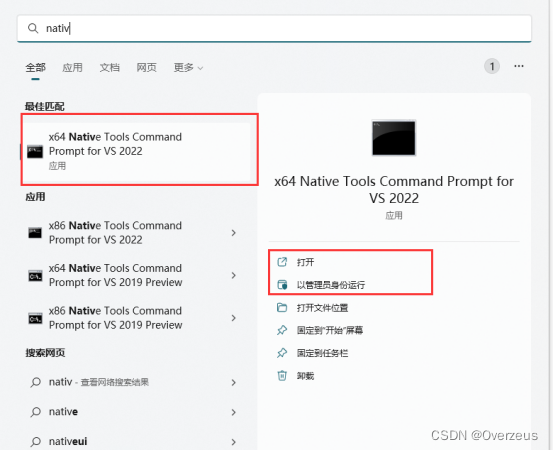Expand the 'nativ' web result chevron
The height and width of the screenshot is (450, 553).
click(x=233, y=382)
